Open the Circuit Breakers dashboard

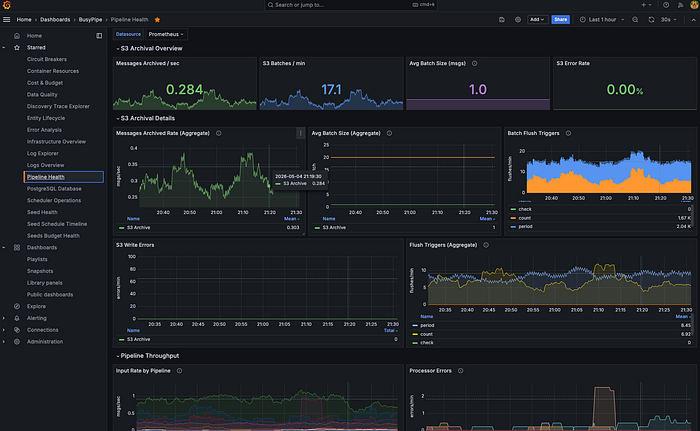point(46,59)
